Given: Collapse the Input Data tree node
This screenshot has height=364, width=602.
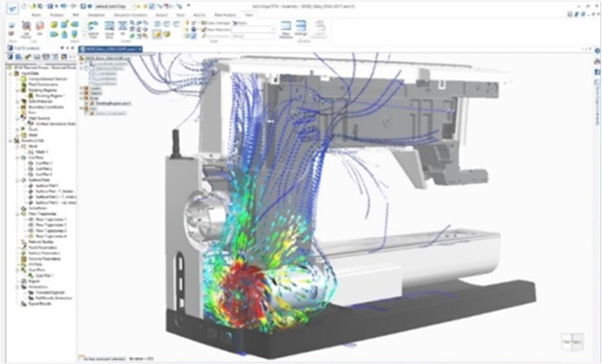Looking at the screenshot, I should click(x=12, y=74).
